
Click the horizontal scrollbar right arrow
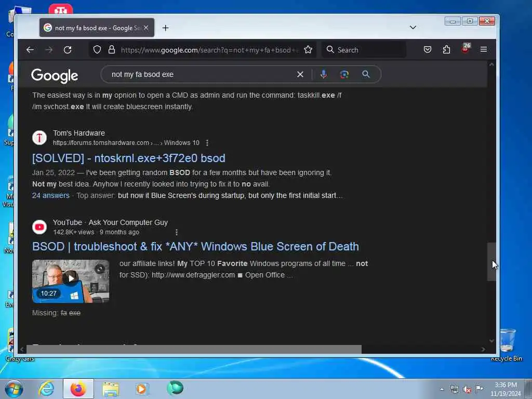(x=483, y=349)
